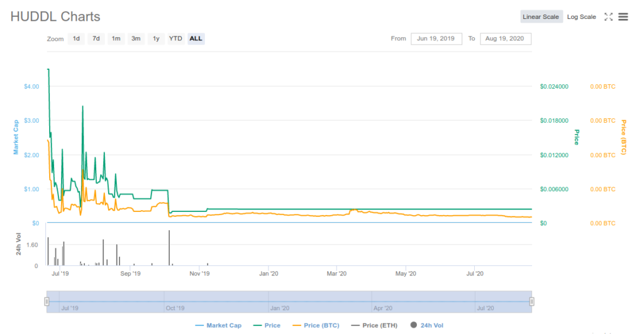644x334 pixels.
Task: Open the chart hamburger menu icon
Action: tap(623, 17)
